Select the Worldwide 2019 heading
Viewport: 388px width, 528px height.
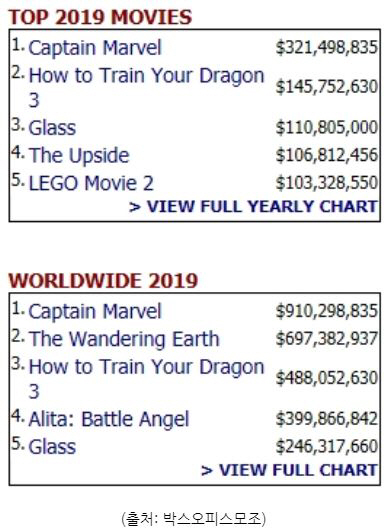103,280
